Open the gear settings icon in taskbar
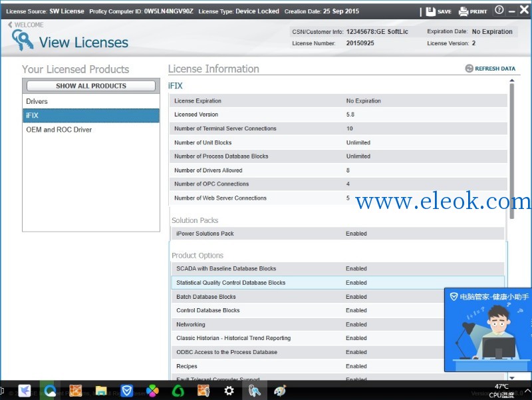This screenshot has height=400, width=532. point(229,391)
